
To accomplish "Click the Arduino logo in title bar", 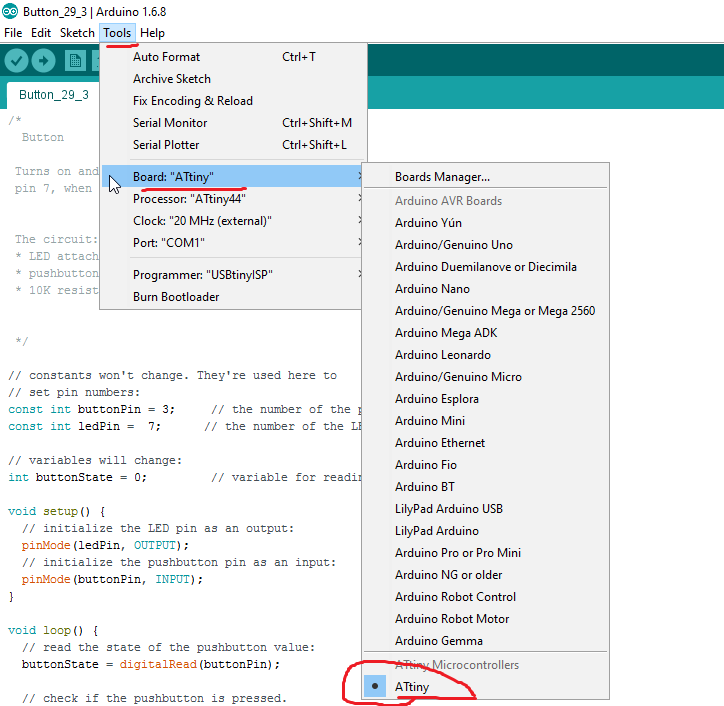I will (x=10, y=11).
